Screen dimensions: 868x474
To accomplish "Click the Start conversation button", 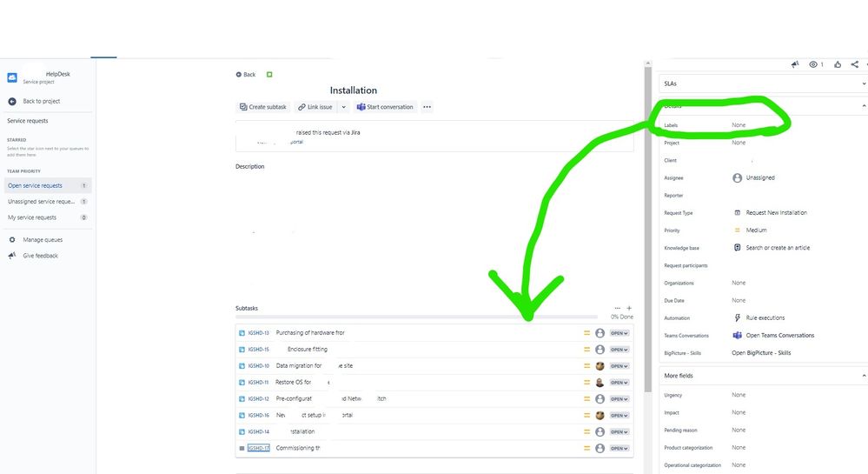I will coord(385,107).
